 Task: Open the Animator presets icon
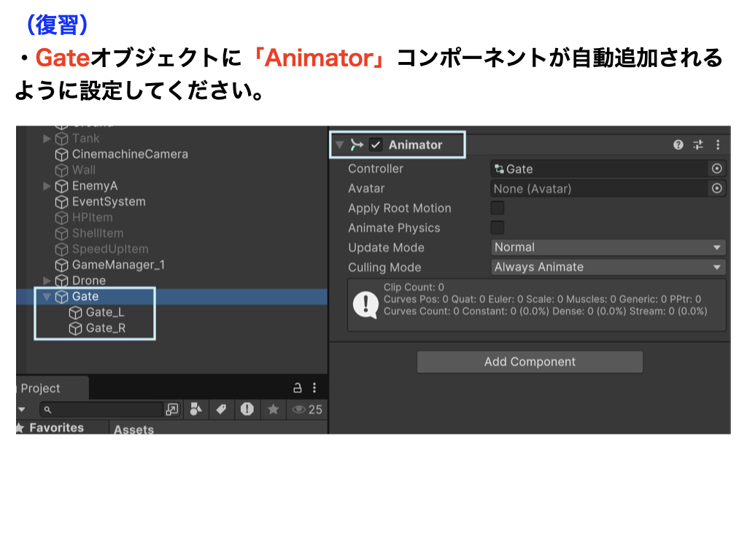(x=698, y=145)
